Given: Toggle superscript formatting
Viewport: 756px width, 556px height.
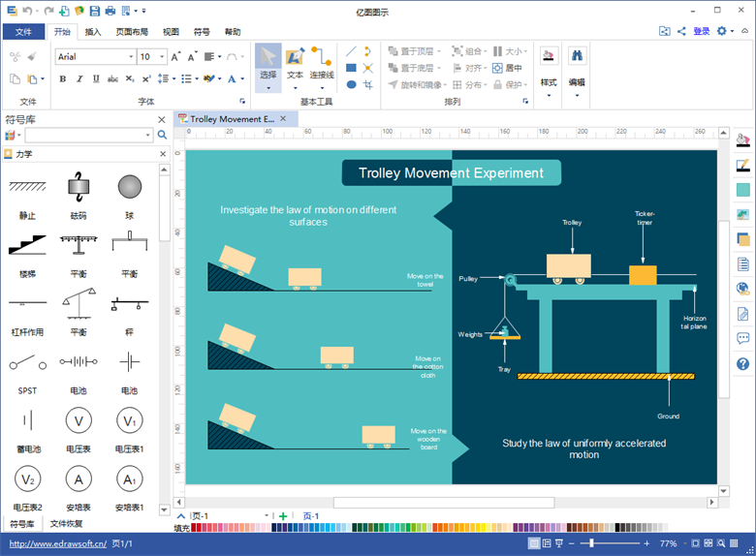Looking at the screenshot, I should pyautogui.click(x=146, y=79).
